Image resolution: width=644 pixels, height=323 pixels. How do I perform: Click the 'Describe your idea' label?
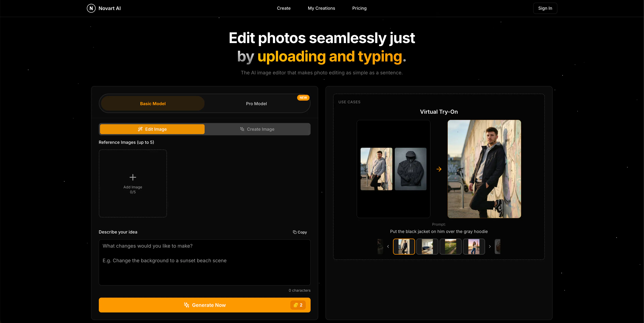(x=118, y=232)
